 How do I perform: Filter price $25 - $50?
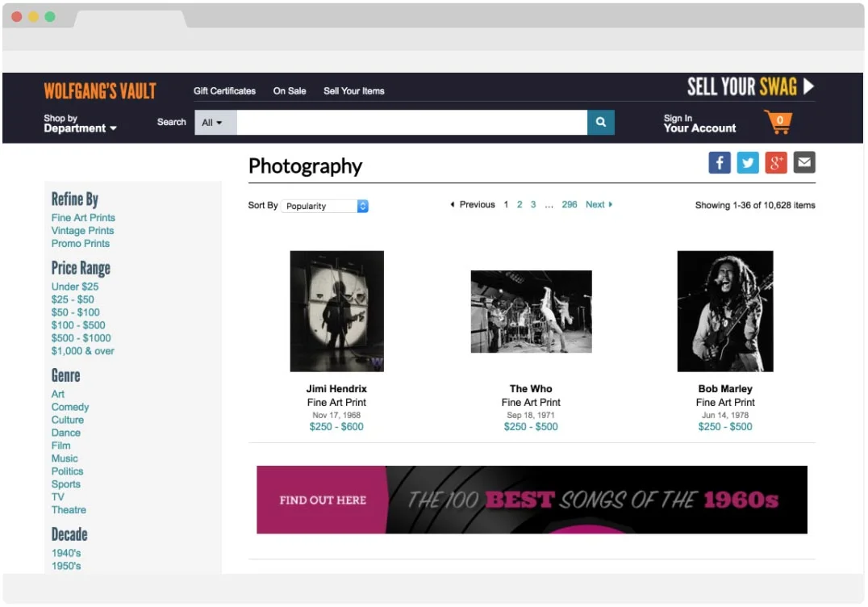pyautogui.click(x=73, y=299)
